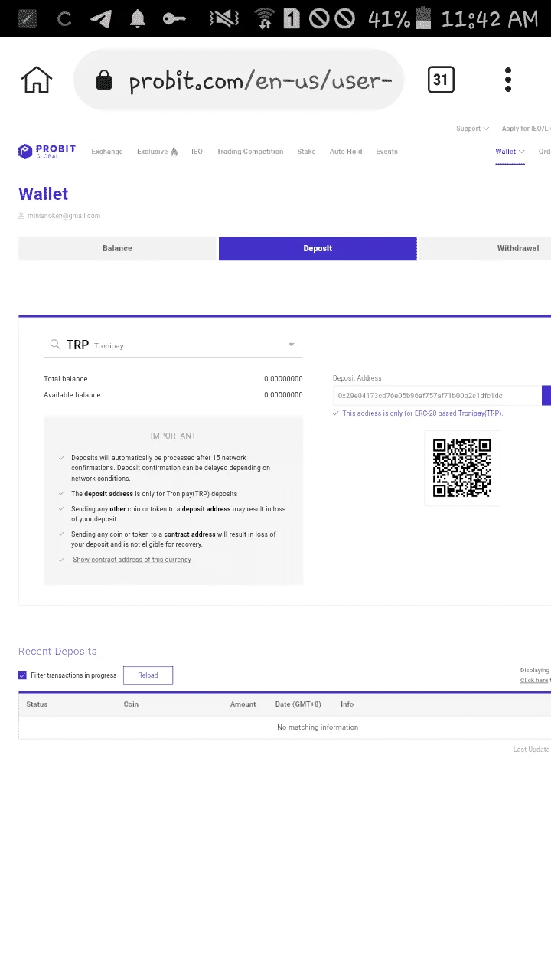Tap the battery indicator in status bar
The image size is (551, 980).
pyautogui.click(x=423, y=18)
